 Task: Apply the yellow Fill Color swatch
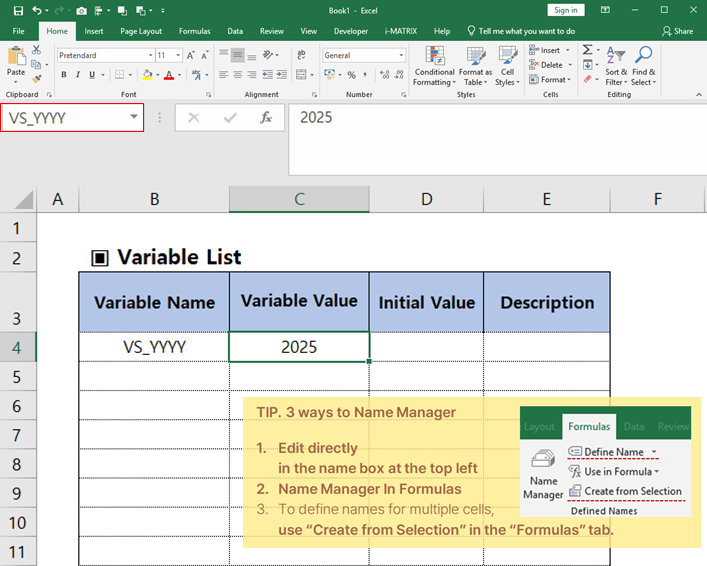pos(147,75)
